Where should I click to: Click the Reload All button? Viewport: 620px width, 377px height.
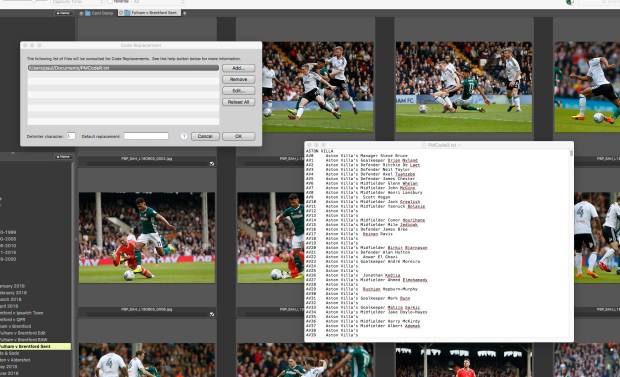pyautogui.click(x=238, y=102)
